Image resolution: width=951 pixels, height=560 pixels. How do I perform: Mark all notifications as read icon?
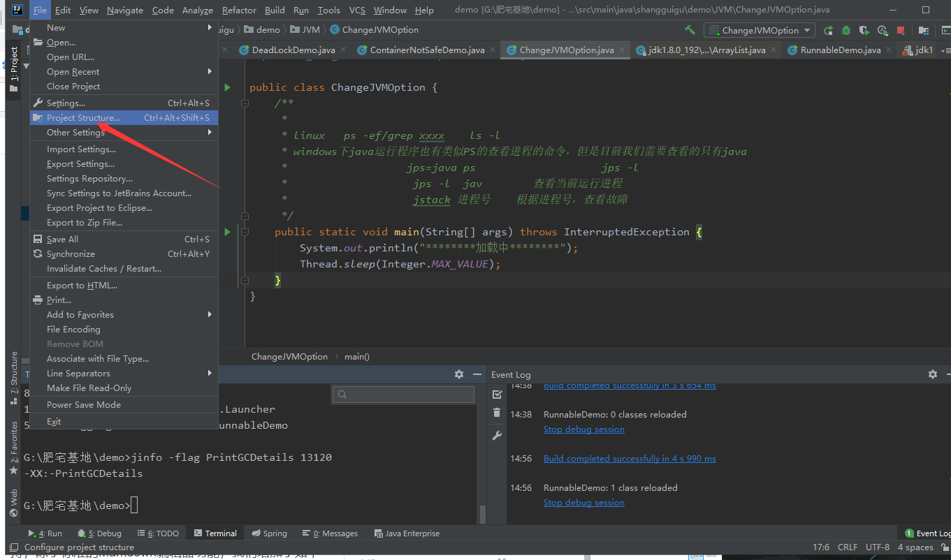pyautogui.click(x=497, y=395)
